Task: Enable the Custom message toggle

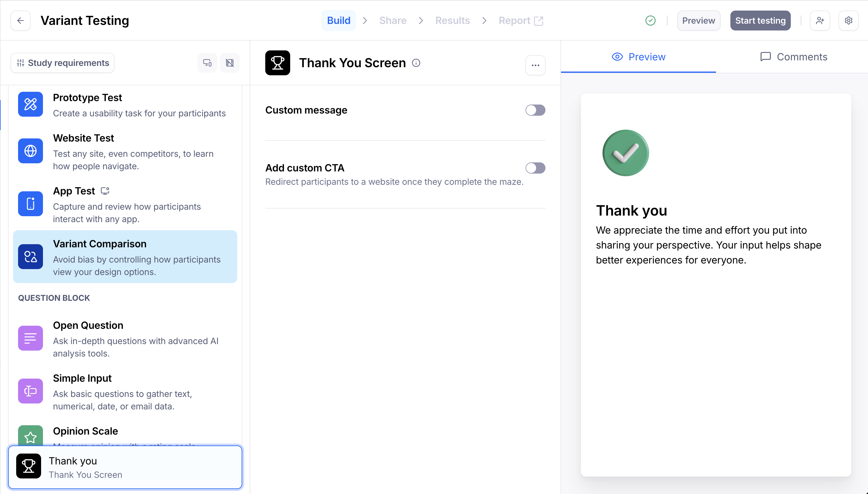Action: tap(535, 110)
